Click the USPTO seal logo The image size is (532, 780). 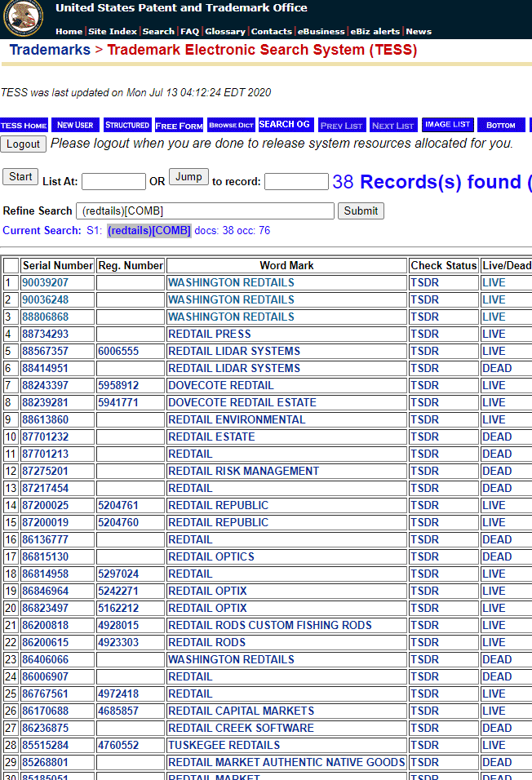point(23,18)
